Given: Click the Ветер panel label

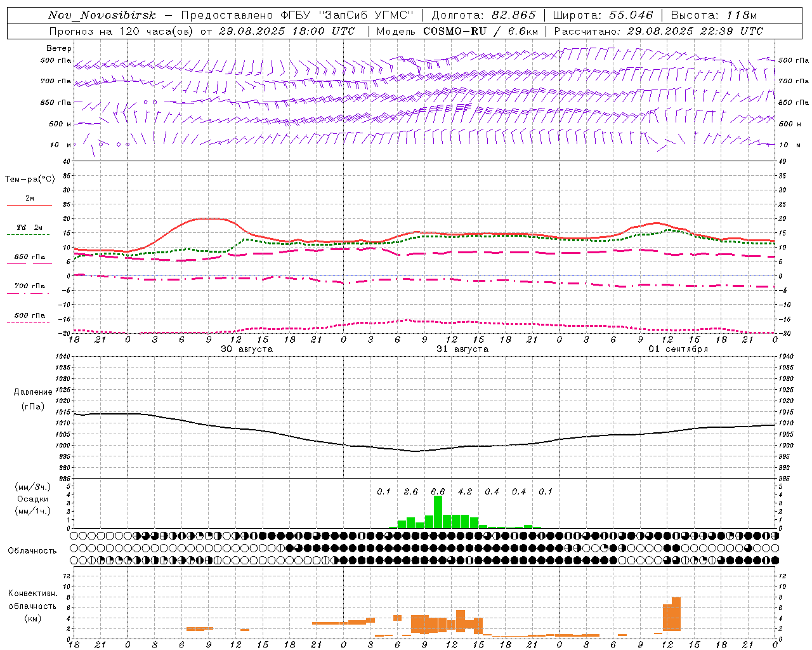Looking at the screenshot, I should click(59, 48).
